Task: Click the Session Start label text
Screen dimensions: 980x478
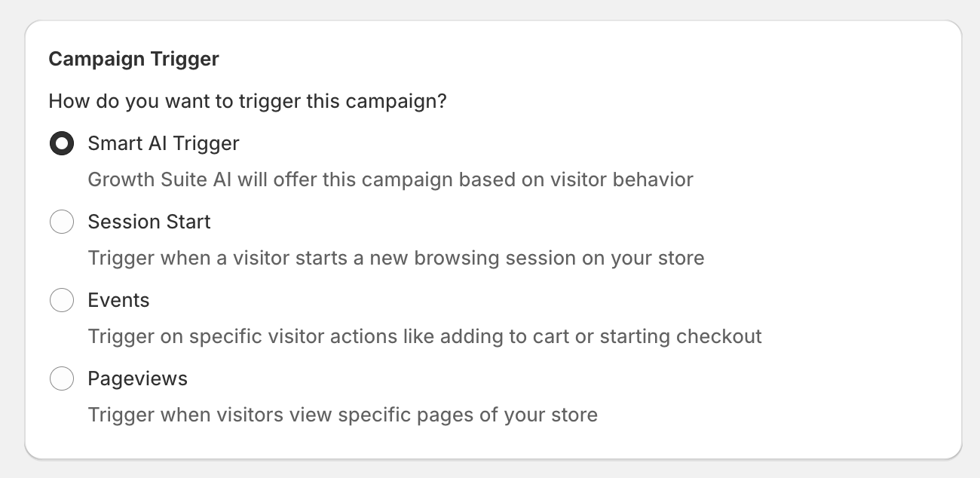Action: click(x=149, y=222)
